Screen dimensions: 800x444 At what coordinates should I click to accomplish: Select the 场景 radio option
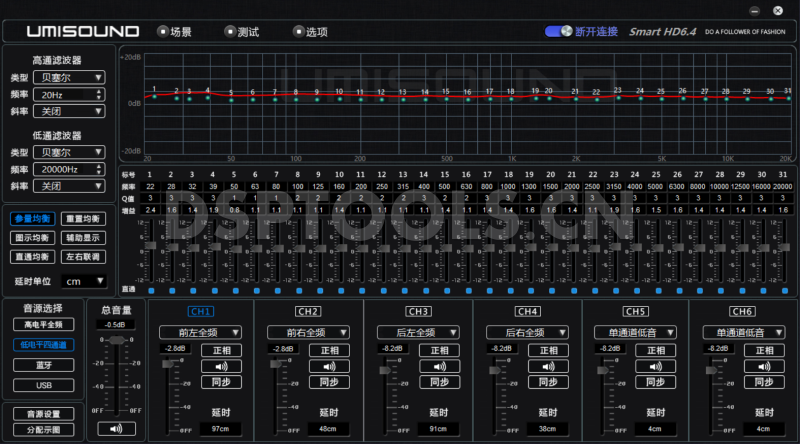163,32
